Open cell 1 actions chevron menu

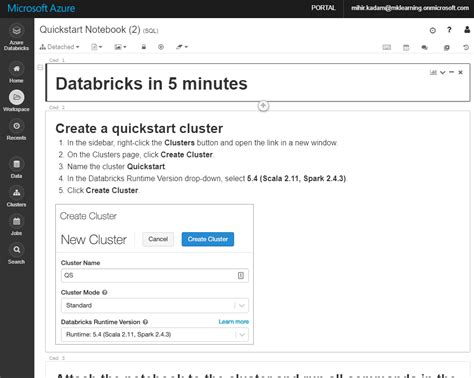(443, 72)
